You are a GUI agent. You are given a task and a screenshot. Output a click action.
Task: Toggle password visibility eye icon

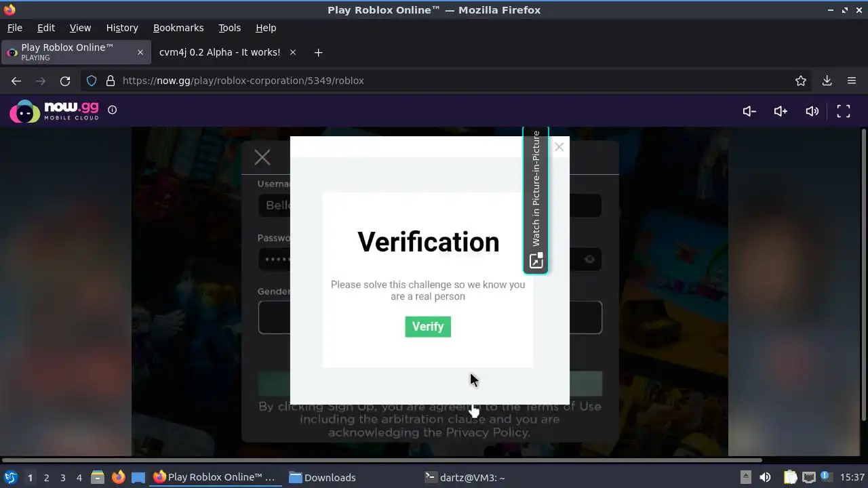tap(589, 259)
